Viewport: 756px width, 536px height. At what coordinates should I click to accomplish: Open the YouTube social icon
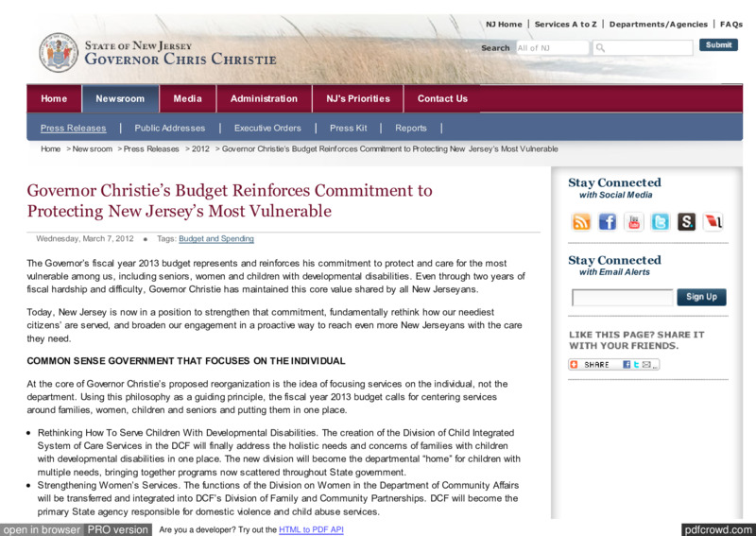pos(633,222)
